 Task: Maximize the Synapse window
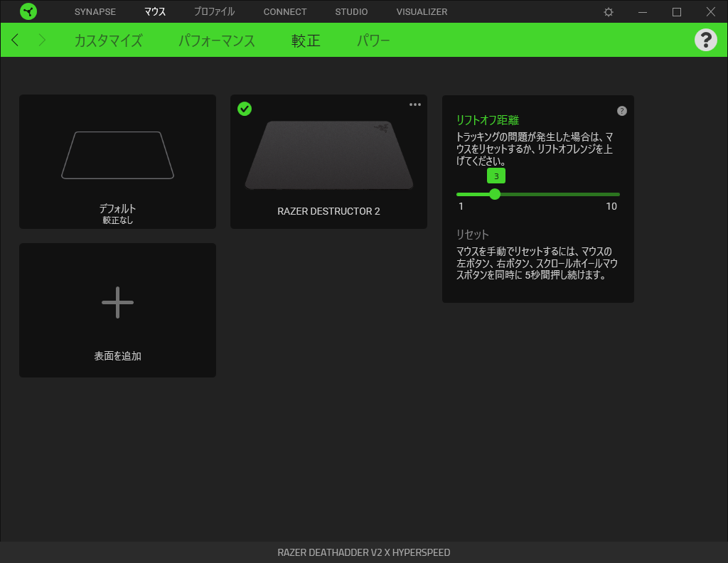tap(677, 12)
